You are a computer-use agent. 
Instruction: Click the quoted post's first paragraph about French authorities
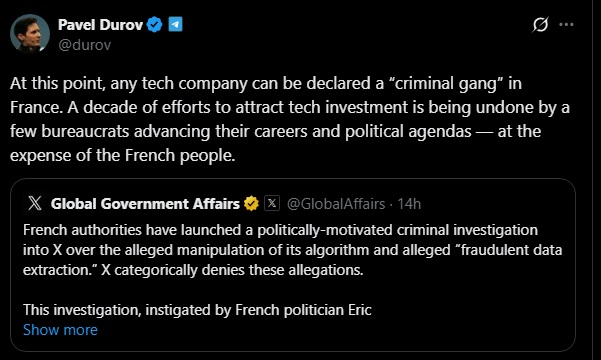pos(292,250)
